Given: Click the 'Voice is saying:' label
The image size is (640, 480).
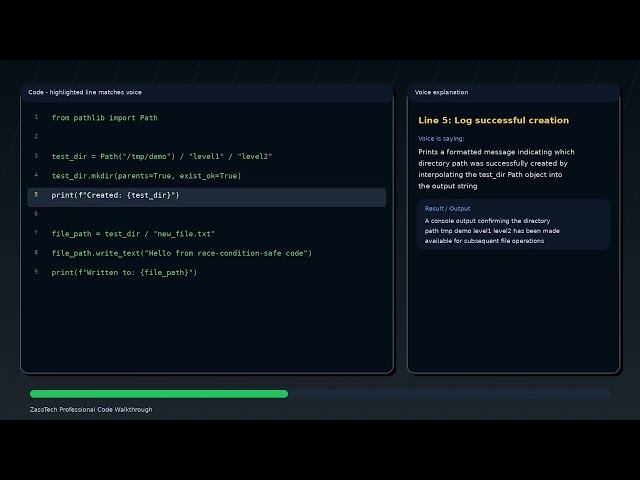Looking at the screenshot, I should pos(441,139).
